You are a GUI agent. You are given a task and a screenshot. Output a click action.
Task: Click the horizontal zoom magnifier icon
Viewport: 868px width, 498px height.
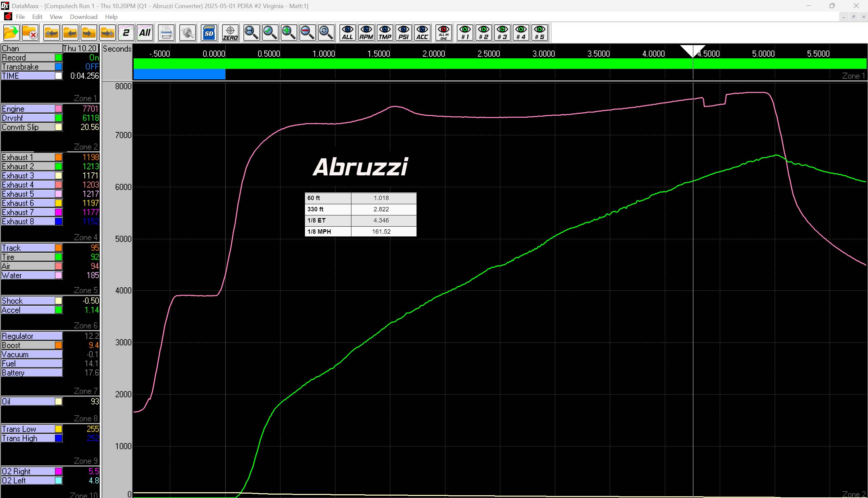tap(251, 33)
